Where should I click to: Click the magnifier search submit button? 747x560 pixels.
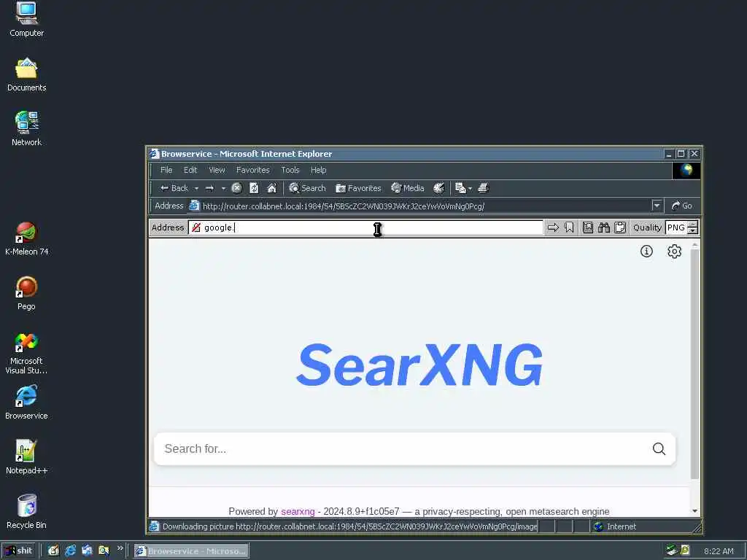pyautogui.click(x=659, y=448)
